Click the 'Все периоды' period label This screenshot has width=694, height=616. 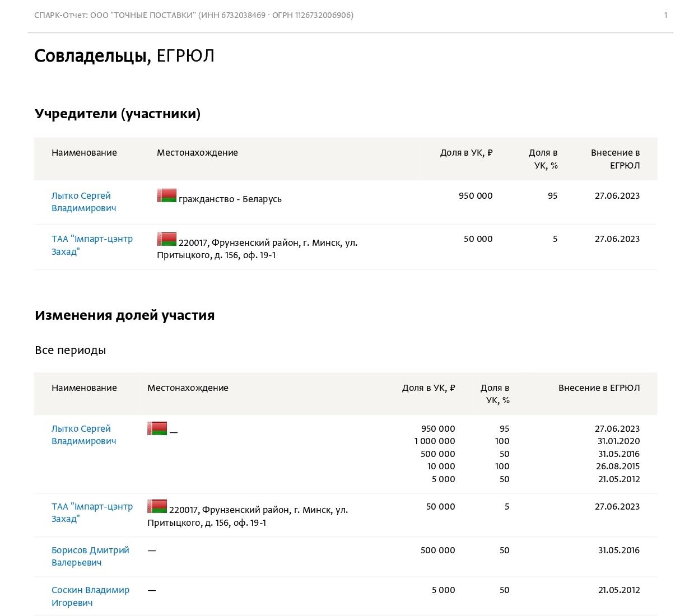(x=70, y=350)
